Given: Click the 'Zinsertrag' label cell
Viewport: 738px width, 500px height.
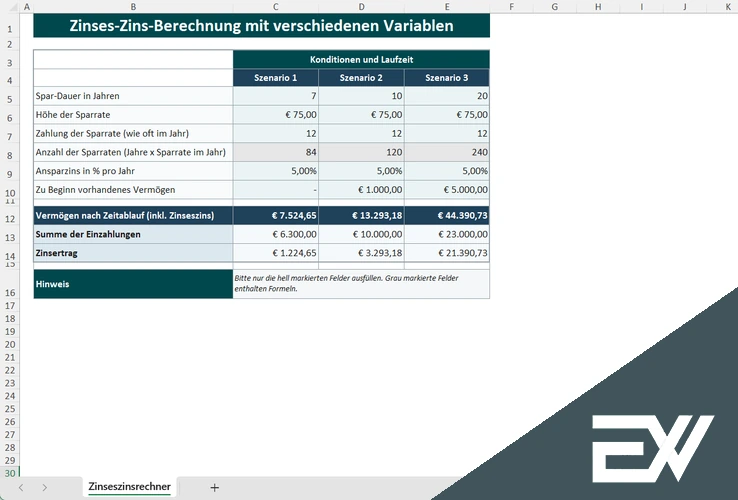Looking at the screenshot, I should pyautogui.click(x=133, y=253).
